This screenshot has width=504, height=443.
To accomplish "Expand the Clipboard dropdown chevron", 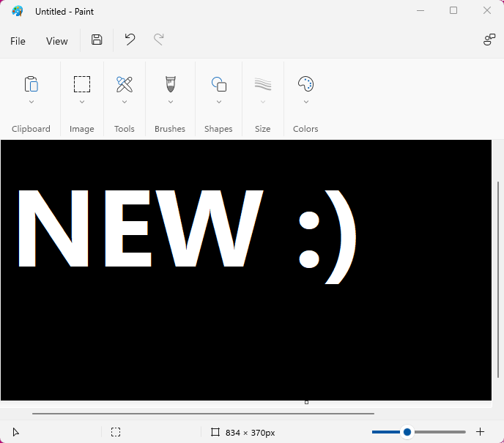I will tap(31, 102).
